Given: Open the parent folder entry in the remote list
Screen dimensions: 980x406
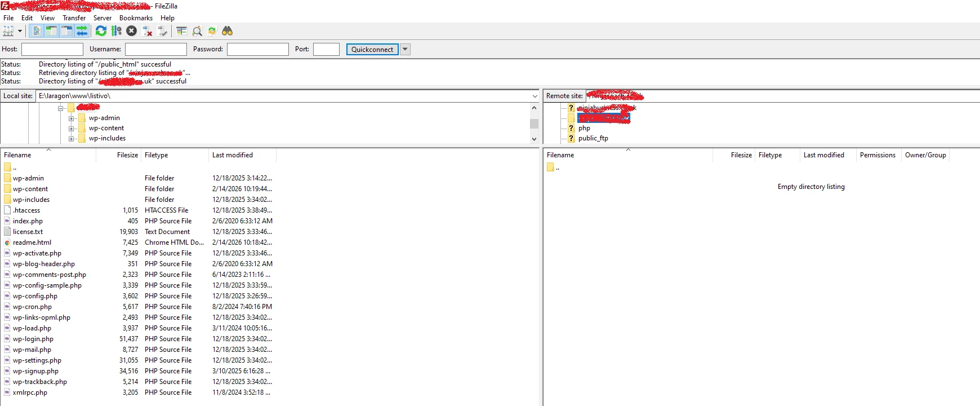Looking at the screenshot, I should click(x=553, y=167).
